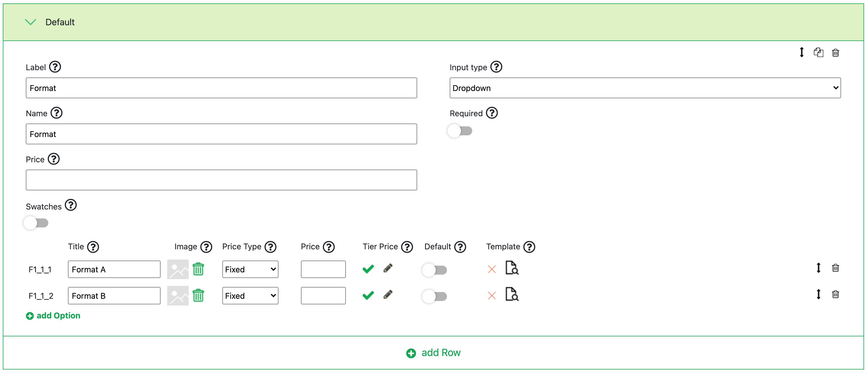Collapse the Default section chevron
This screenshot has width=868, height=374.
[31, 22]
